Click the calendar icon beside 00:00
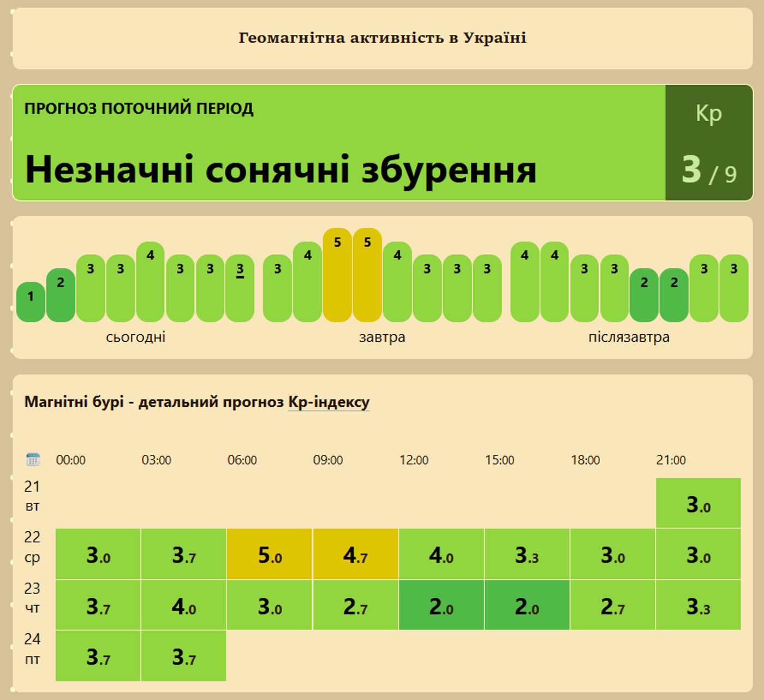This screenshot has height=700, width=764. 33,459
